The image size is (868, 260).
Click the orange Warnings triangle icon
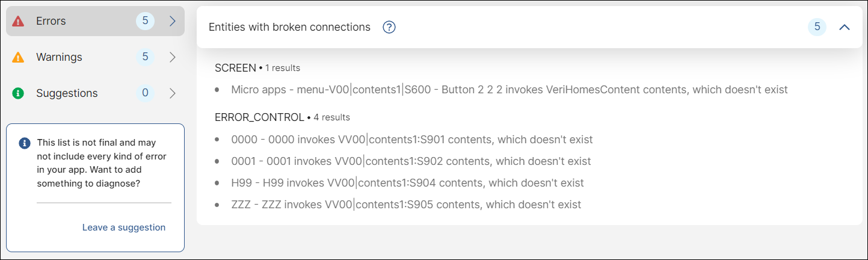pyautogui.click(x=19, y=57)
